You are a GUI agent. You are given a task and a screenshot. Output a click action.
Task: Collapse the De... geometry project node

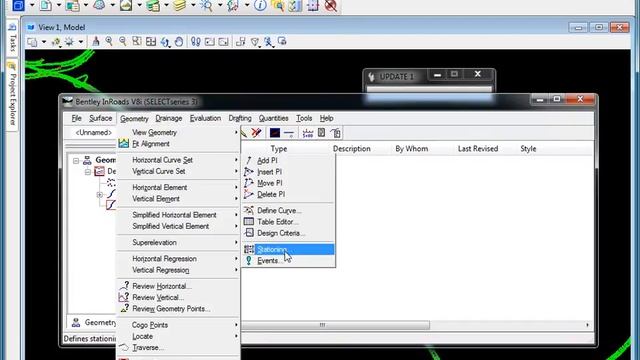click(88, 171)
